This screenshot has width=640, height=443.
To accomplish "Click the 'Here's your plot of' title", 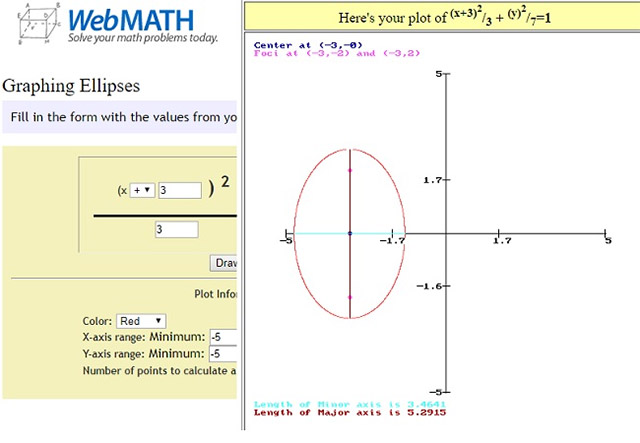I will [444, 17].
